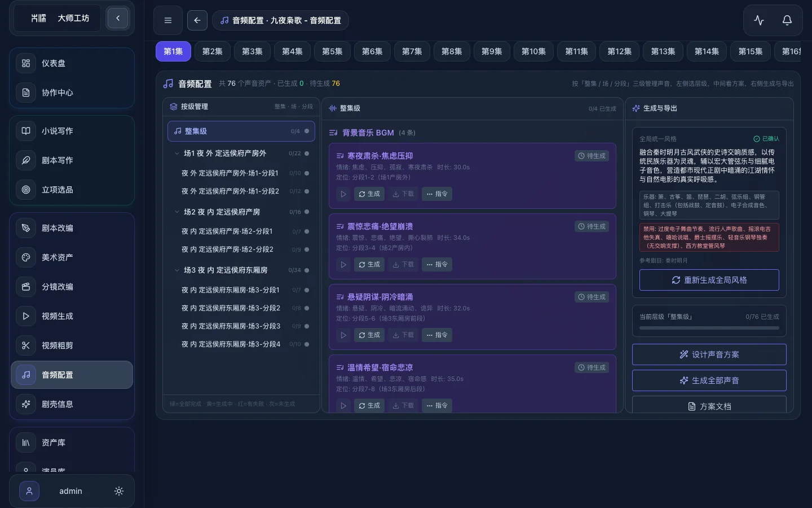Open 视频生成 play icon
This screenshot has height=508, width=812.
(26, 316)
